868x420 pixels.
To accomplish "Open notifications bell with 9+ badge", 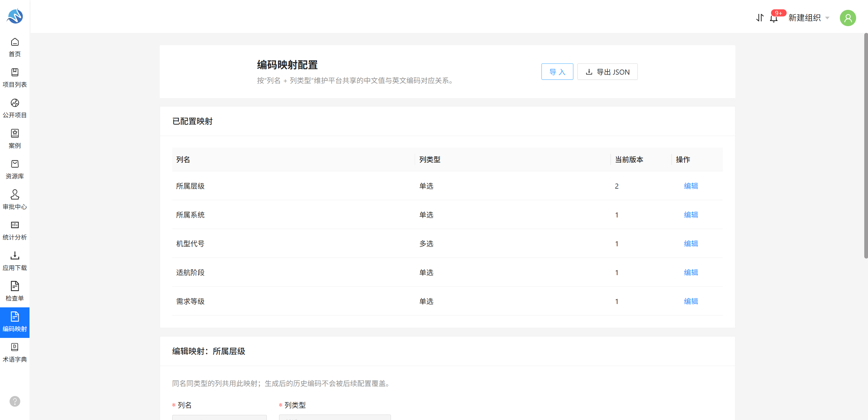I will coord(774,18).
